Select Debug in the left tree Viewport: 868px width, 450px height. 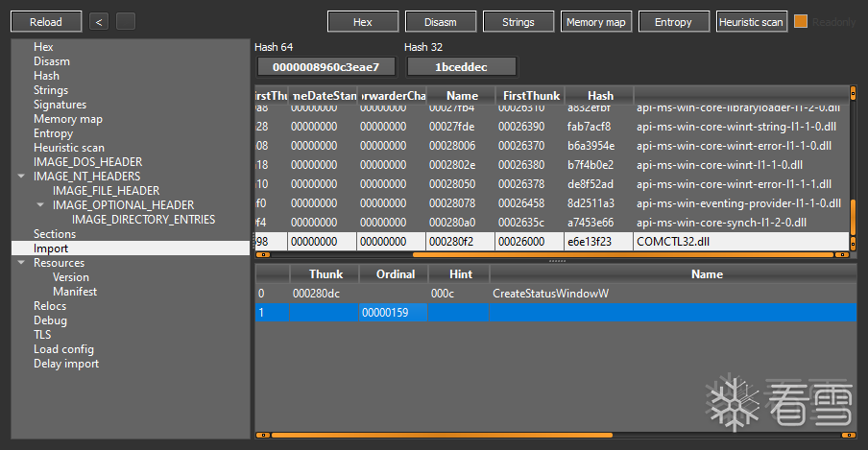(50, 320)
